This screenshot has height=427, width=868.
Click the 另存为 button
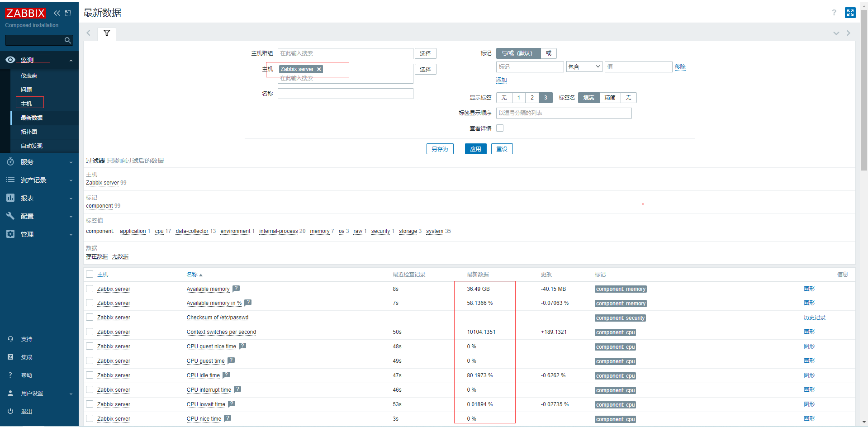pos(440,149)
